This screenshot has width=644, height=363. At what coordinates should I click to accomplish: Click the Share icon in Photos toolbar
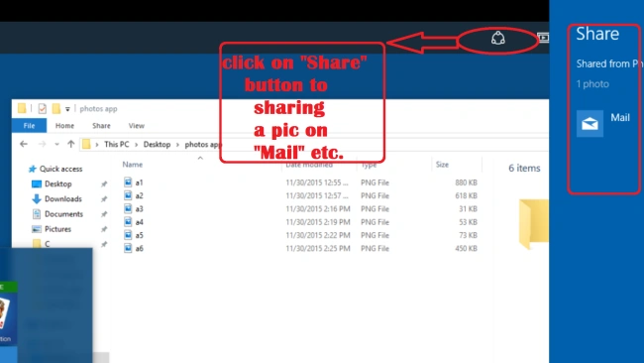497,39
